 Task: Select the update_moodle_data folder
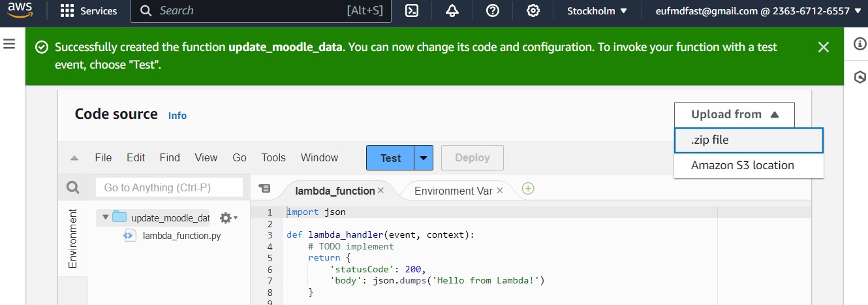pyautogui.click(x=161, y=217)
